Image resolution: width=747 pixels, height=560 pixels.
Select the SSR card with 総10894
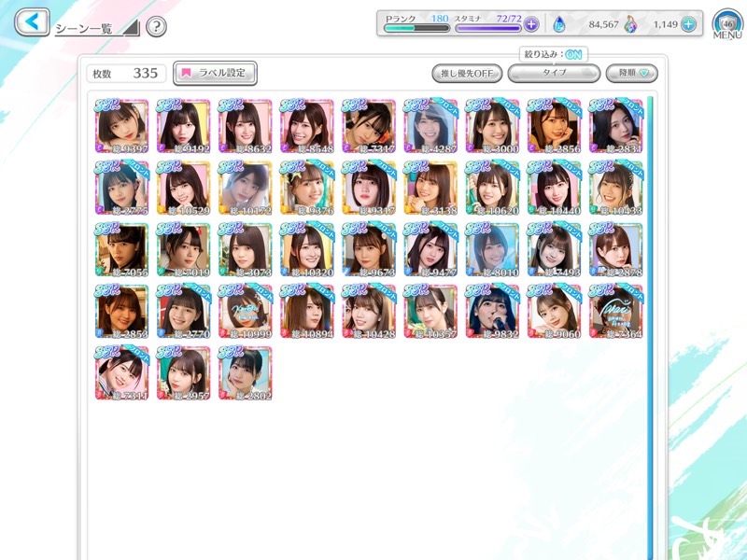[307, 312]
